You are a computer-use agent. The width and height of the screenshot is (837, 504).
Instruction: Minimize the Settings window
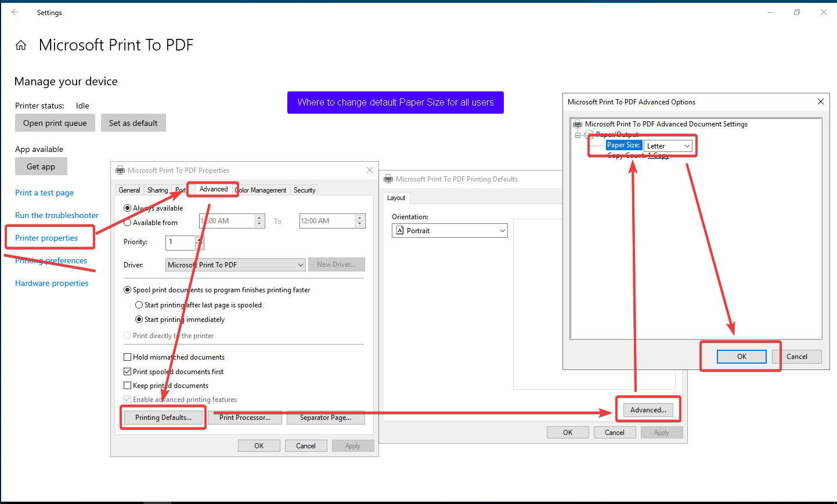[770, 12]
